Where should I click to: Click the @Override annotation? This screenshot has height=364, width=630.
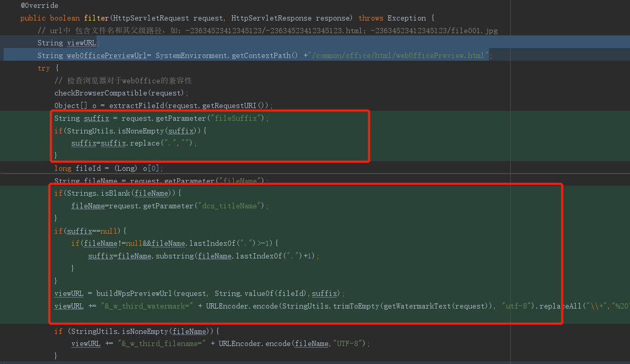tap(39, 5)
